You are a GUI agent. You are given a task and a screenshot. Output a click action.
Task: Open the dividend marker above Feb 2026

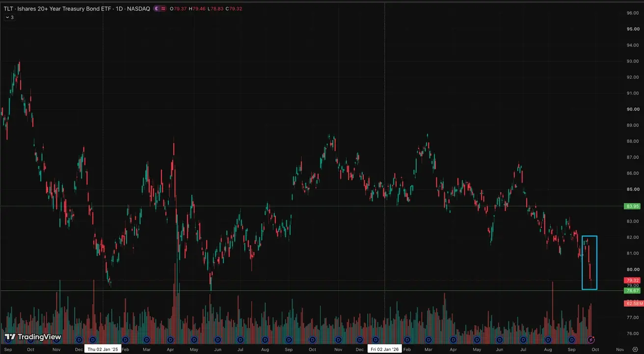407,340
